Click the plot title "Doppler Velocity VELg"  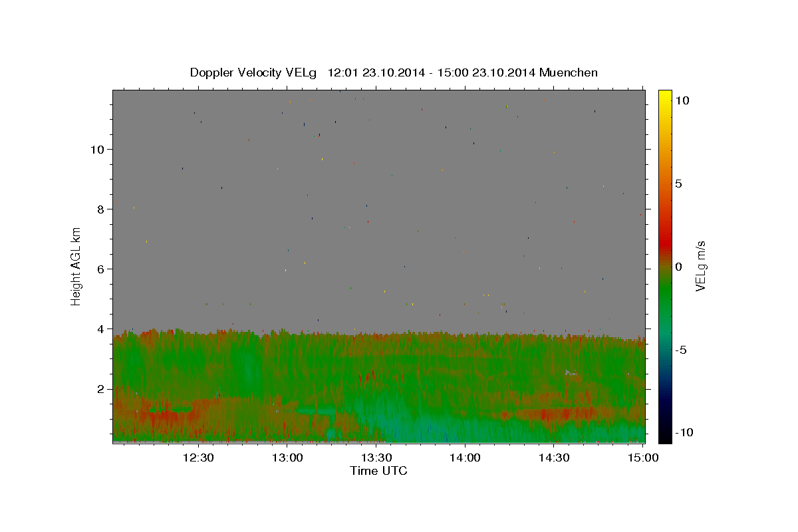[x=253, y=72]
